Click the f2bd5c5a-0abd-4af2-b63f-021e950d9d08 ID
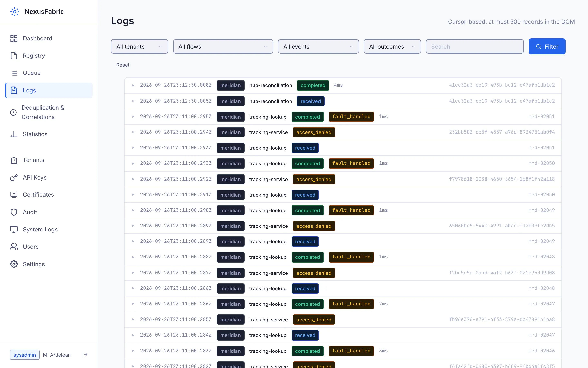This screenshot has width=588, height=368. tap(502, 273)
